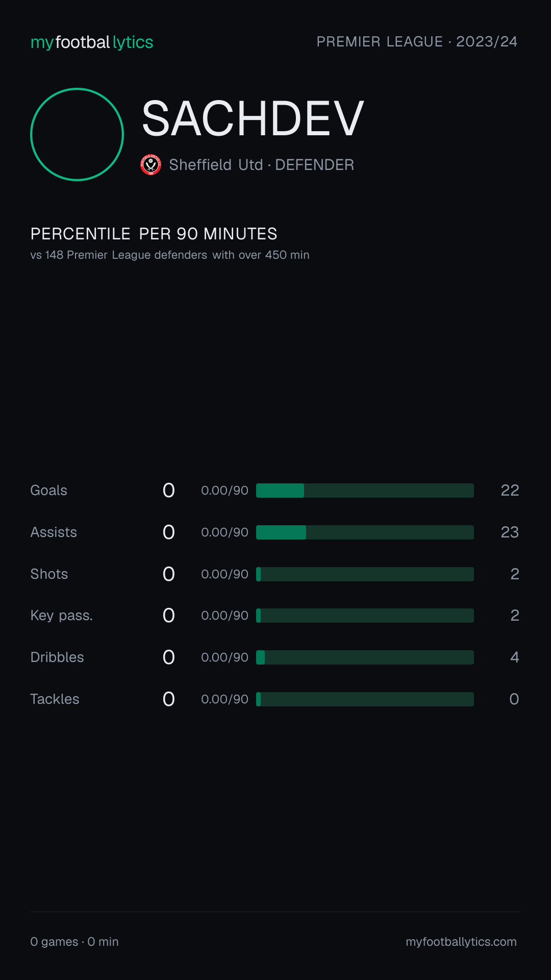Click the Goals percentile value 22
551x980 pixels.
[x=510, y=491]
